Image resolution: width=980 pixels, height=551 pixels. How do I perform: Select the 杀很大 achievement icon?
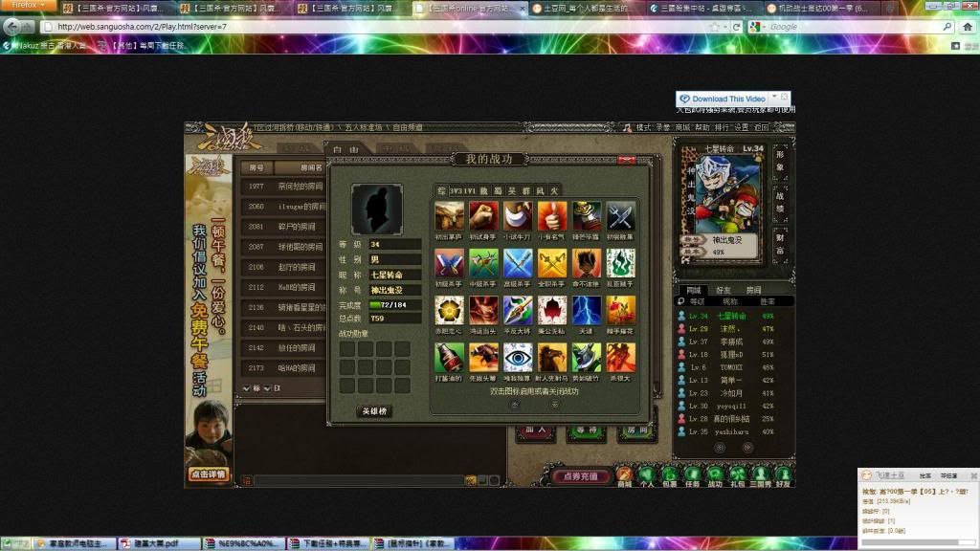pos(620,358)
